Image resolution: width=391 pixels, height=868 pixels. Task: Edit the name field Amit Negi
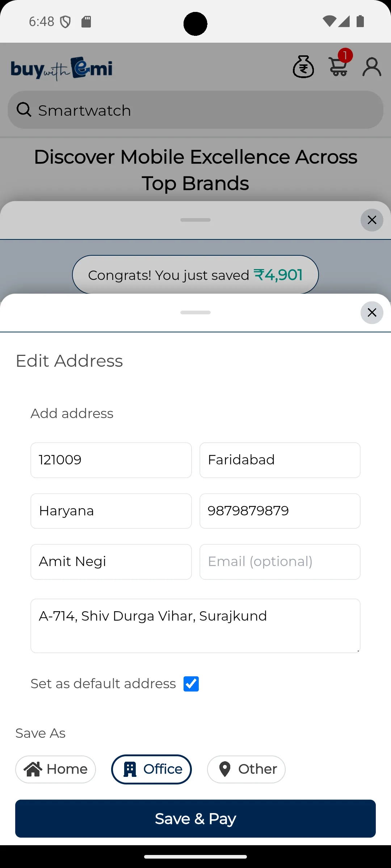[111, 562]
